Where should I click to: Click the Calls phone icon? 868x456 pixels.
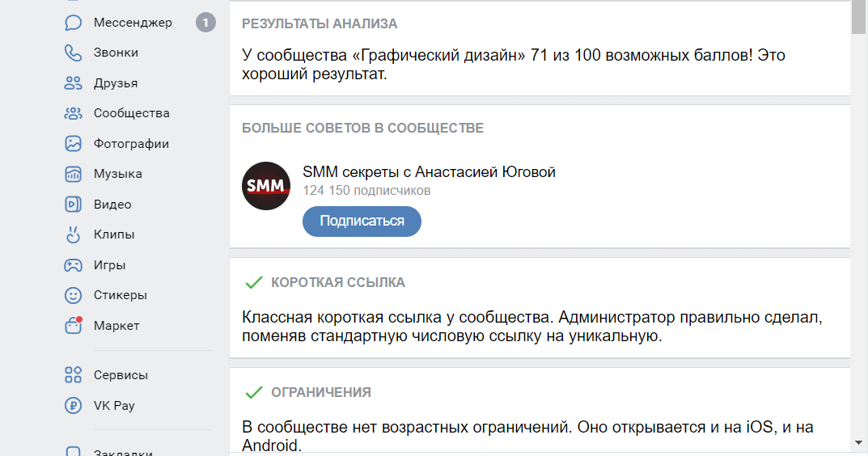74,53
